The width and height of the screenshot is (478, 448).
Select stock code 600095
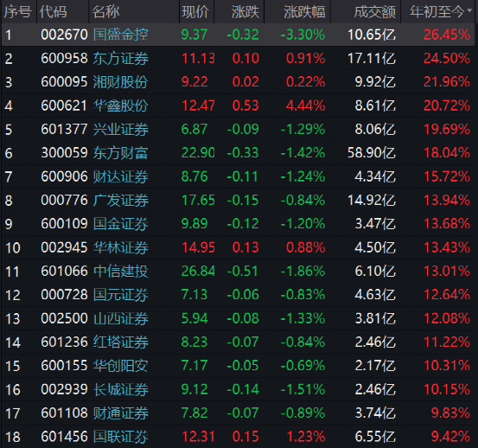click(64, 82)
